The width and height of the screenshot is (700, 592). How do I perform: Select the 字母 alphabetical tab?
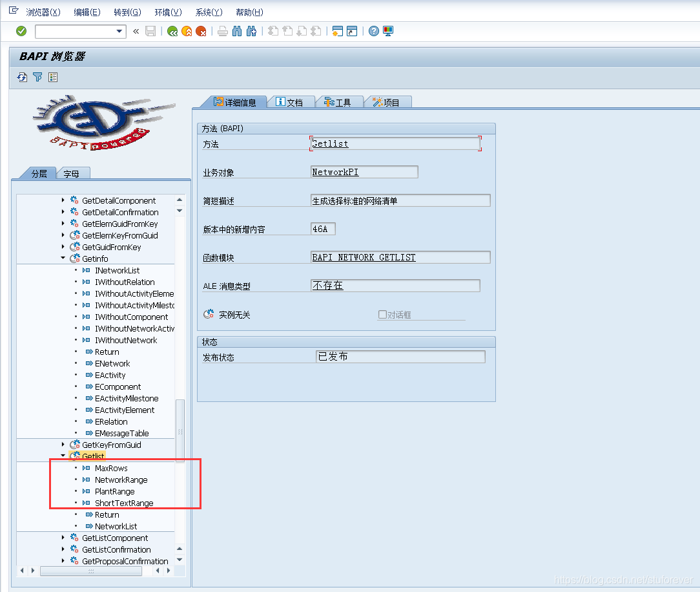coord(72,173)
